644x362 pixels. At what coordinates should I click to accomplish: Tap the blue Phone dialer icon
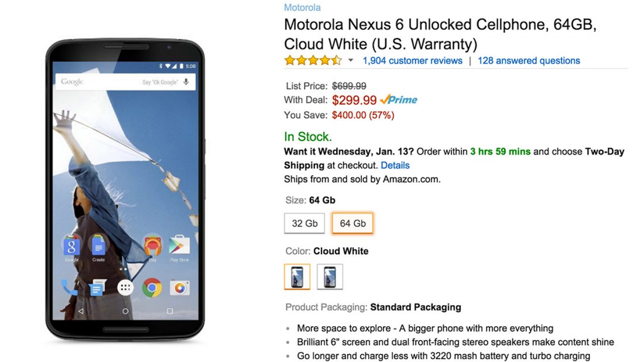click(x=68, y=288)
